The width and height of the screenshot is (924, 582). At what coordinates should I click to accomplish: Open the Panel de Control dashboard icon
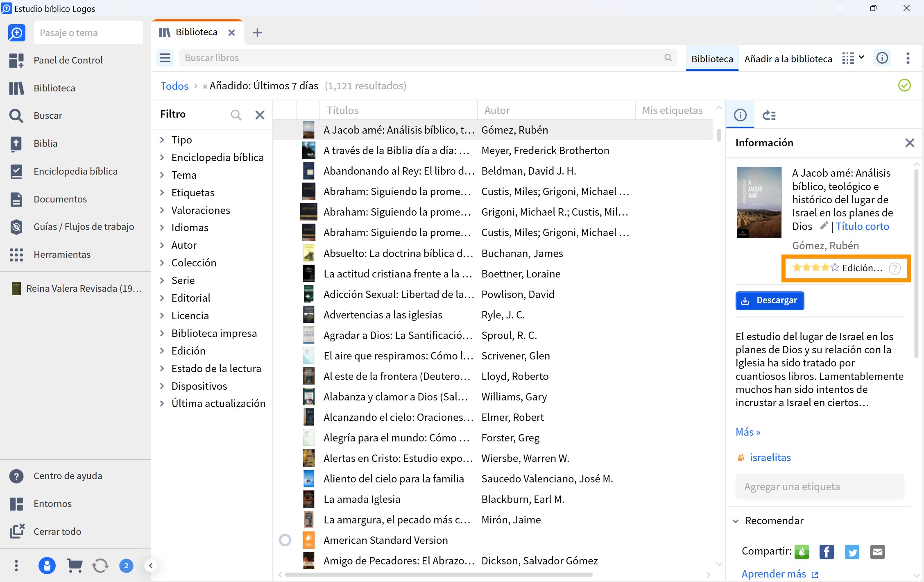point(16,60)
